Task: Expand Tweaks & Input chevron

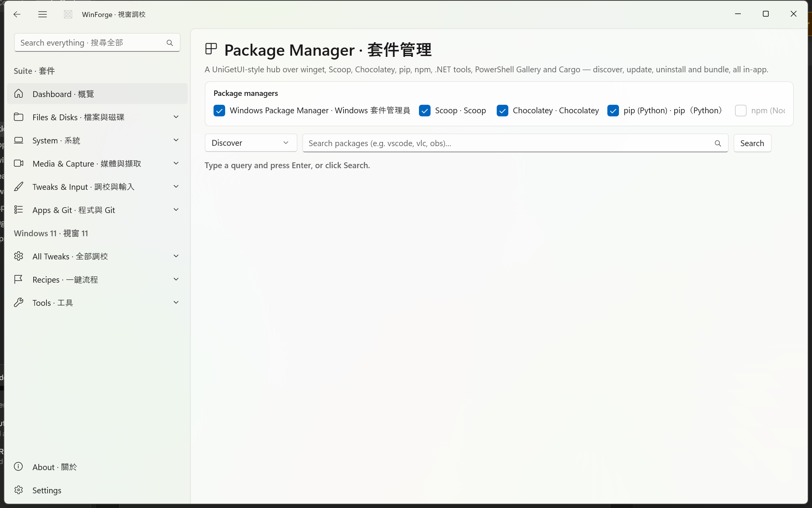Action: (176, 187)
